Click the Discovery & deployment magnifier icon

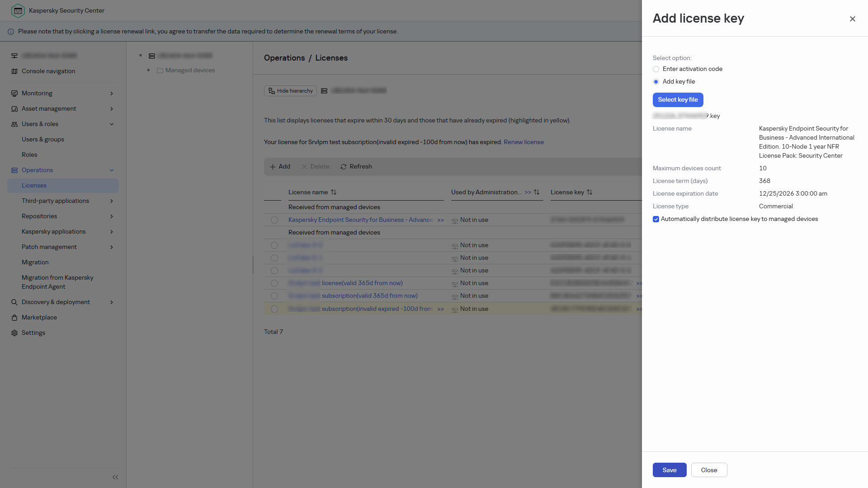(14, 302)
